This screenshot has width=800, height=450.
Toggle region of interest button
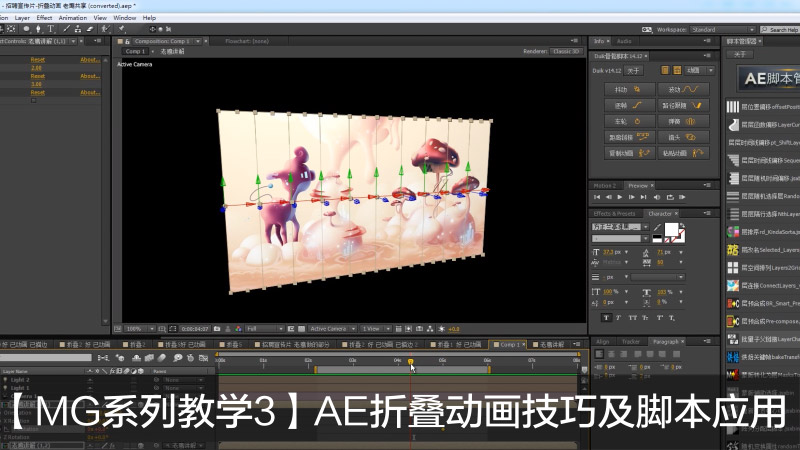pyautogui.click(x=291, y=329)
